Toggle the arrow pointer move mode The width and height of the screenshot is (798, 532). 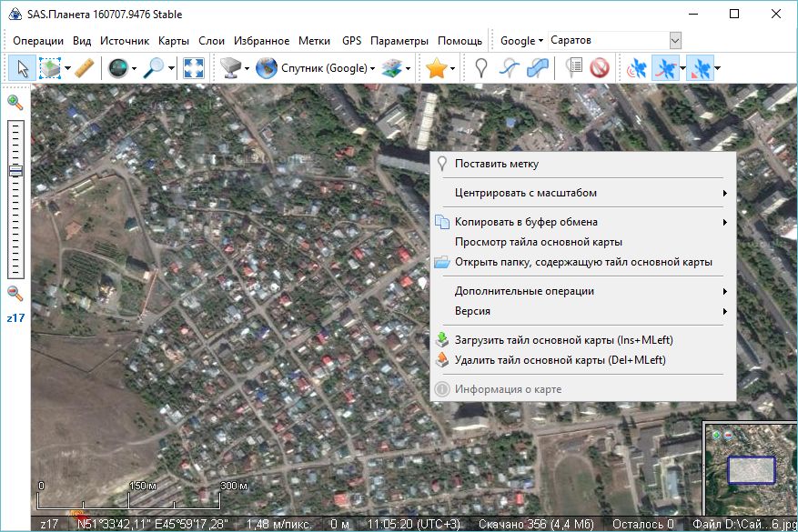pyautogui.click(x=21, y=68)
